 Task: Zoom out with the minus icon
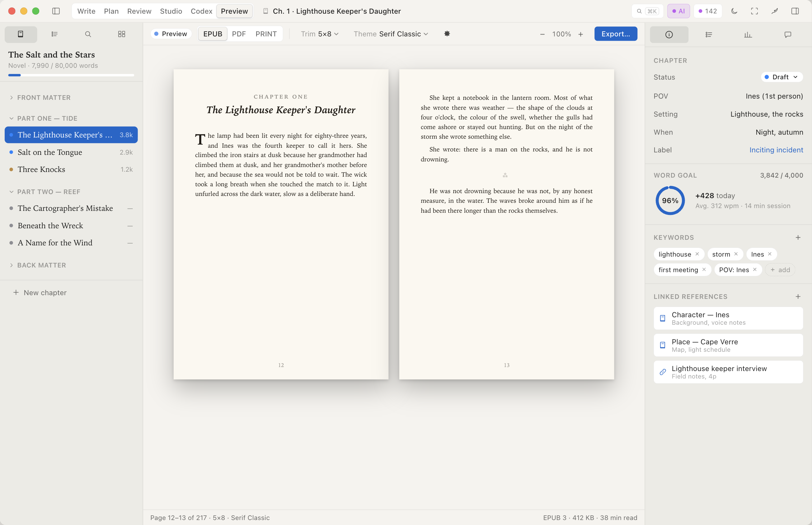click(542, 34)
